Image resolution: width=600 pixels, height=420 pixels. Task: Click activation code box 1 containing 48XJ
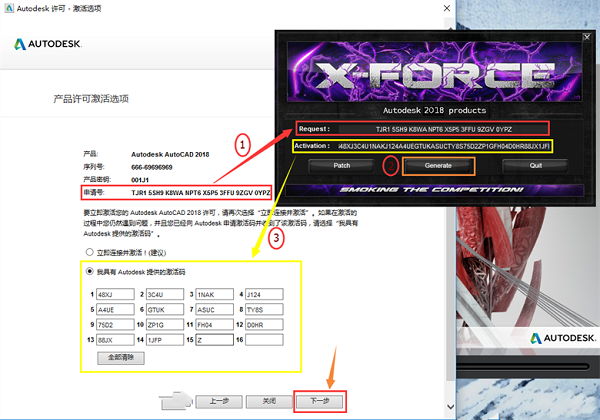(x=114, y=295)
